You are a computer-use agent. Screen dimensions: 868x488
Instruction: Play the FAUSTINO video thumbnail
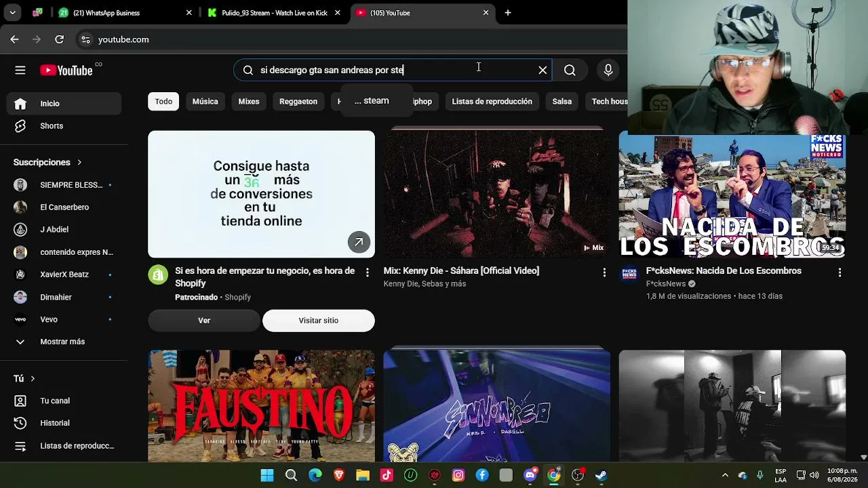click(x=261, y=406)
